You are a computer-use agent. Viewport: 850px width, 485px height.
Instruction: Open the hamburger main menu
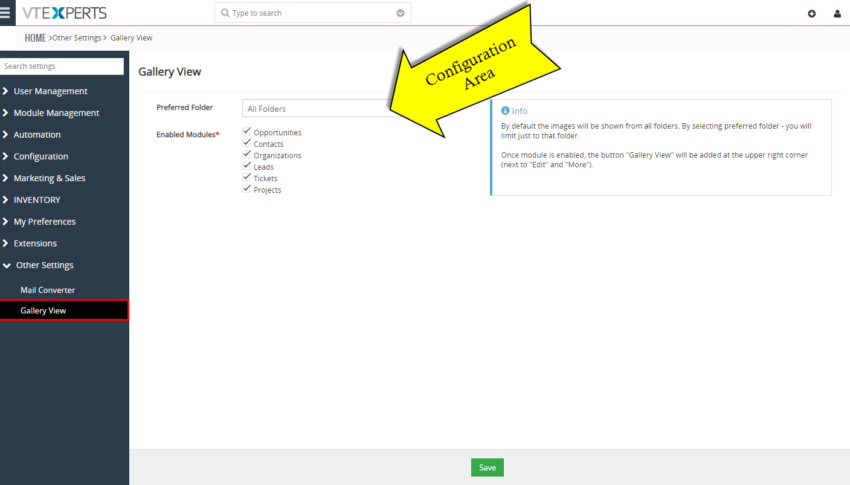pos(5,12)
